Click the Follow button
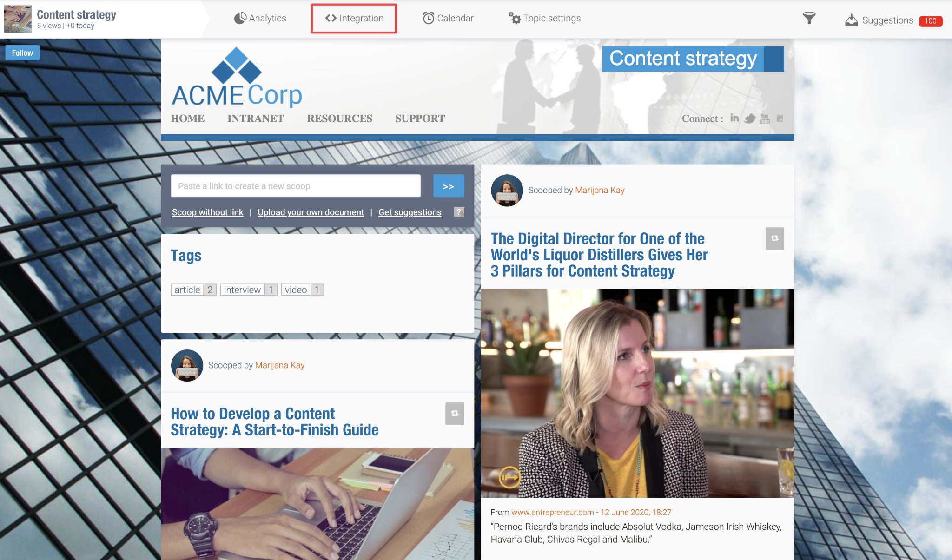This screenshot has height=560, width=952. [x=22, y=53]
